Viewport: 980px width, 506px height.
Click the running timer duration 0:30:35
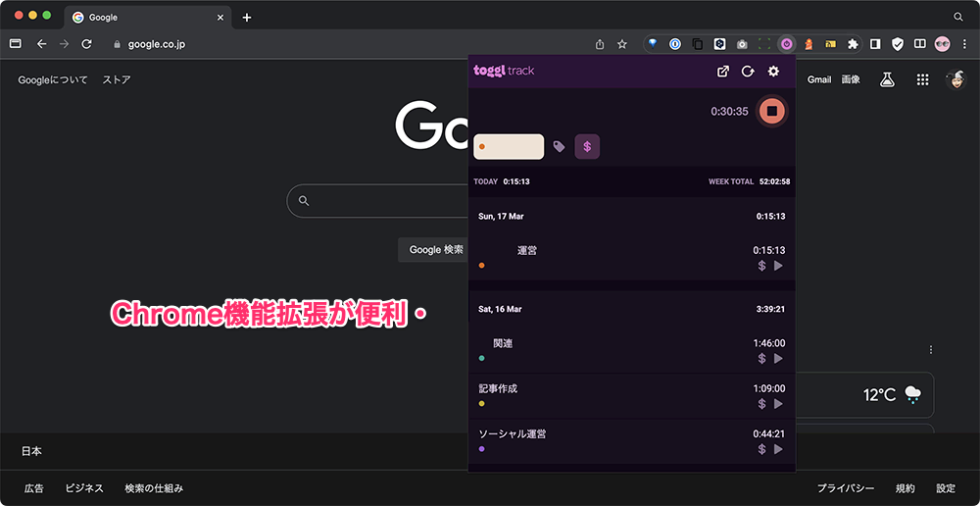729,112
